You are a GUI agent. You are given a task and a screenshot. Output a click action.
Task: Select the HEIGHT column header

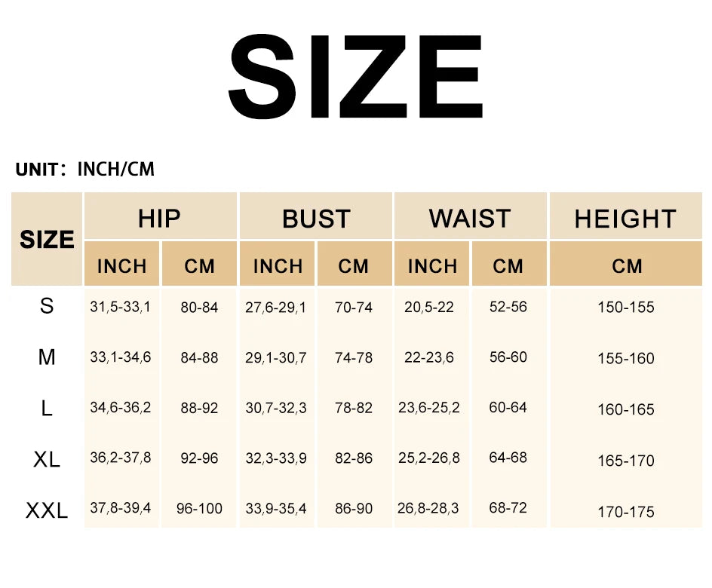(625, 219)
